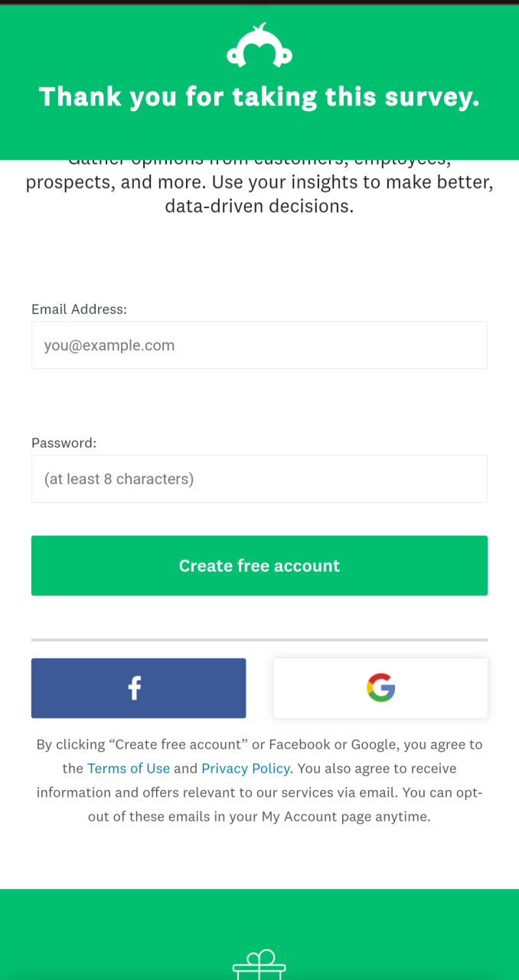
Task: Open the Terms of Use link
Action: (129, 768)
